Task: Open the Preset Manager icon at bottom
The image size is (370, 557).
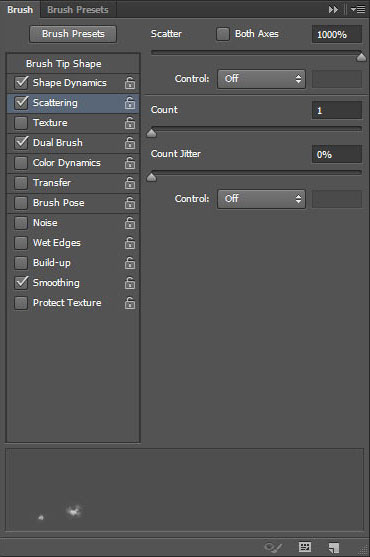Action: click(305, 547)
